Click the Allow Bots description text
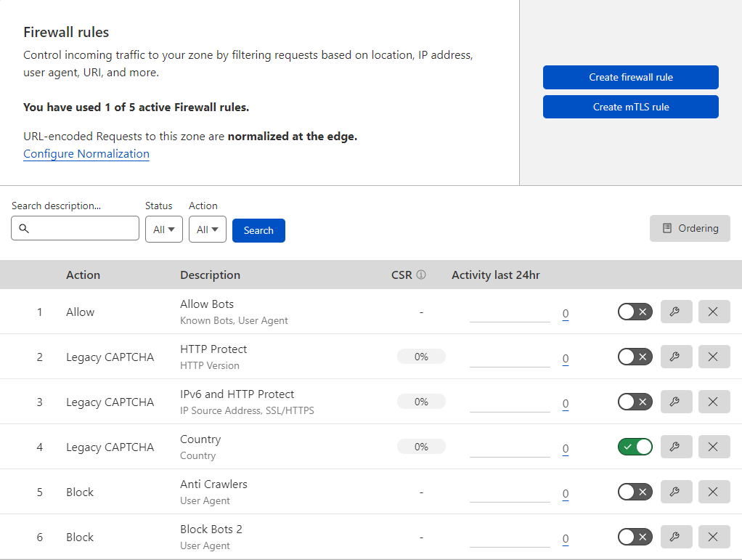The height and width of the screenshot is (560, 742). (x=207, y=304)
